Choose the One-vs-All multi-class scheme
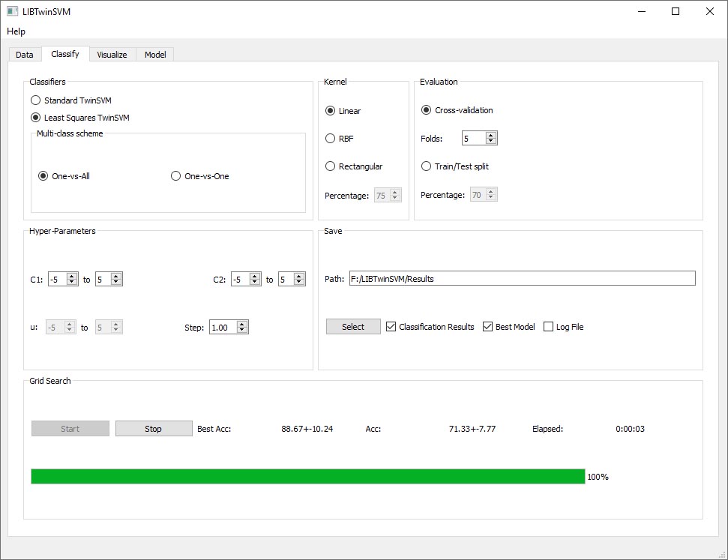This screenshot has height=560, width=728. [x=64, y=176]
